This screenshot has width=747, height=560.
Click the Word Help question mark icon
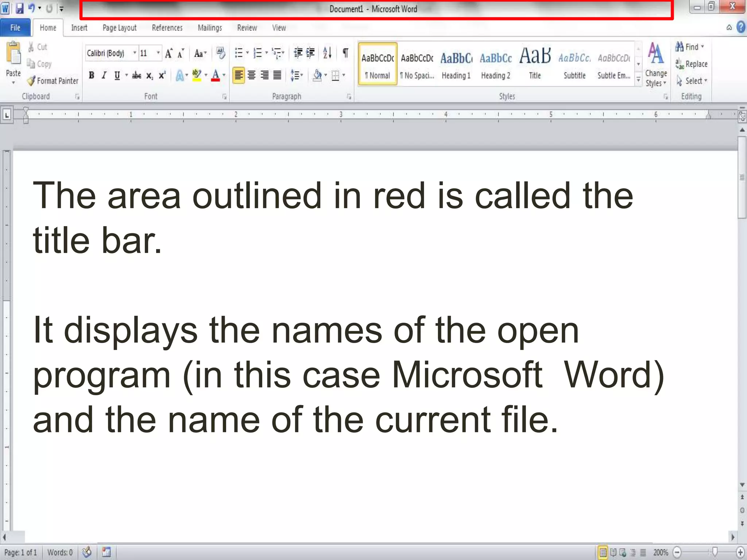[741, 27]
